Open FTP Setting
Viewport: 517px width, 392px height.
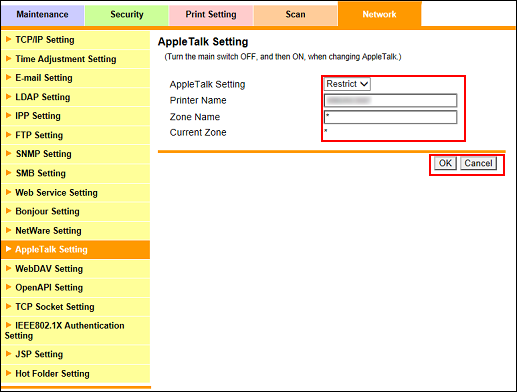click(x=75, y=135)
